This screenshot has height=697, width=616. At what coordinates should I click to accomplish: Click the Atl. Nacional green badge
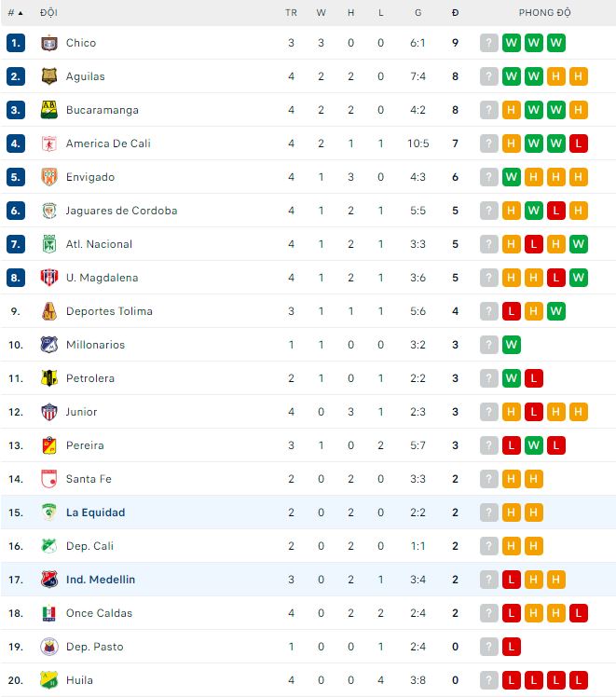coord(49,244)
